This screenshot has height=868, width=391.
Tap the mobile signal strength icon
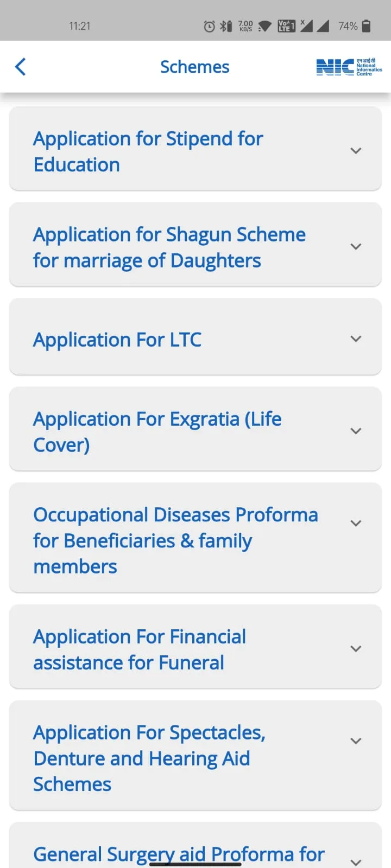[x=323, y=26]
